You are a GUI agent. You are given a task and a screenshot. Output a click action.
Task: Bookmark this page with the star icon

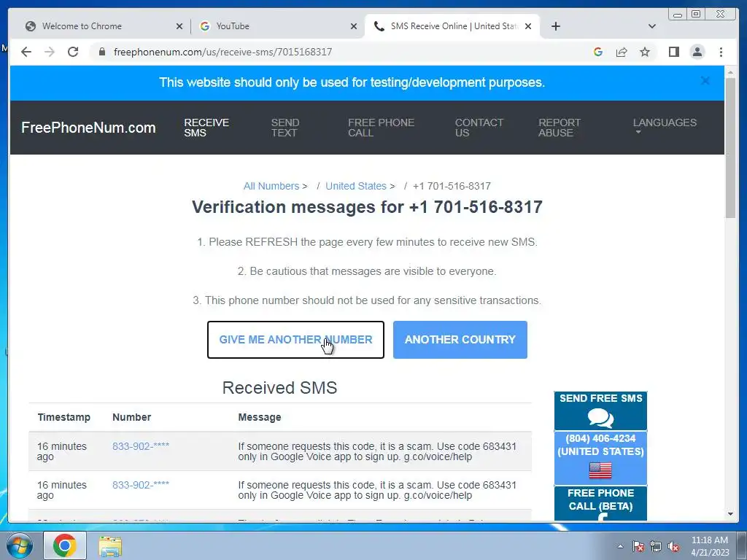click(645, 52)
